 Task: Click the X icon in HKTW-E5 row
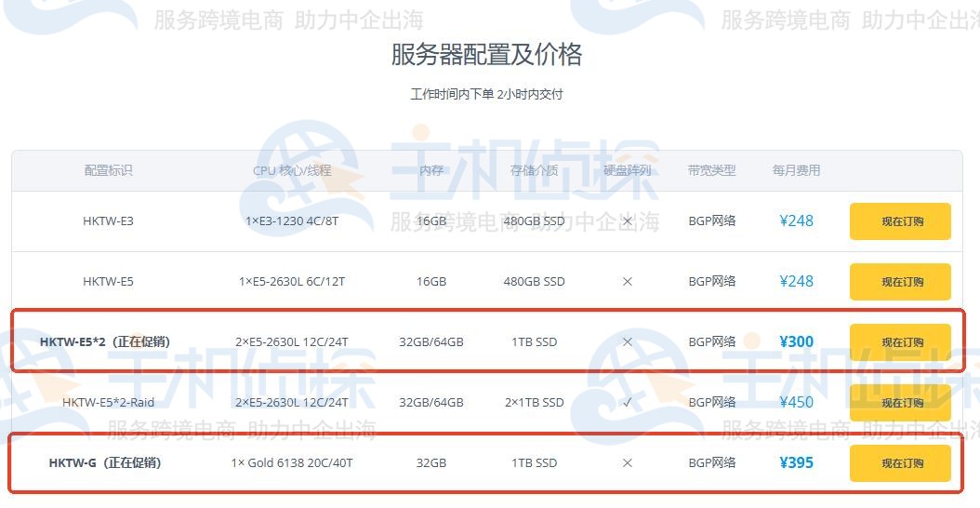click(x=627, y=282)
